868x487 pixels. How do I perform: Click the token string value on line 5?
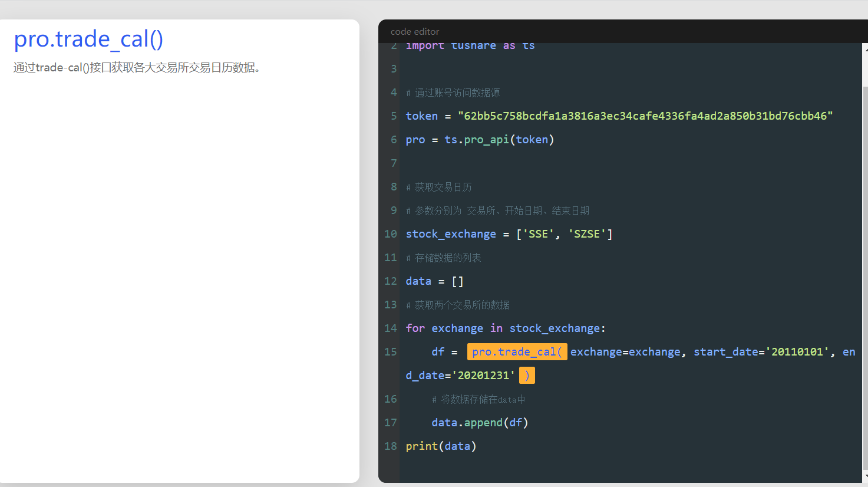click(645, 116)
